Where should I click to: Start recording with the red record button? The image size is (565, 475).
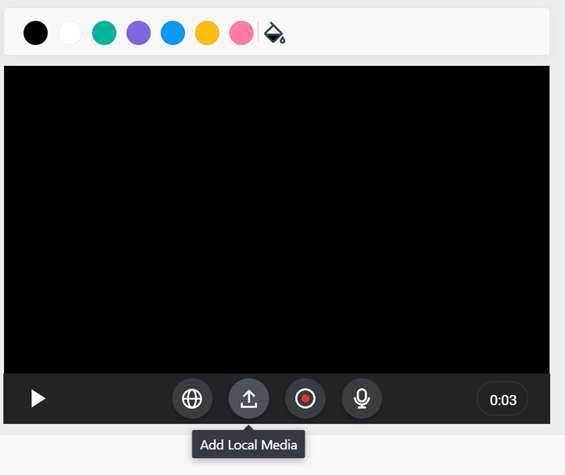(x=305, y=399)
